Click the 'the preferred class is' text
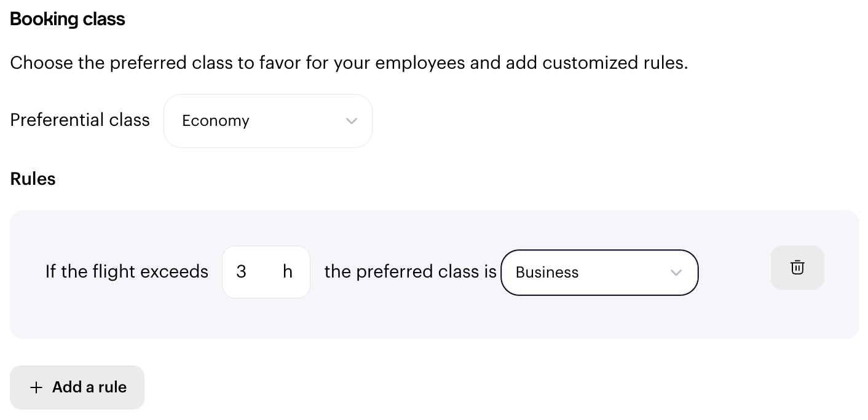 pyautogui.click(x=410, y=271)
